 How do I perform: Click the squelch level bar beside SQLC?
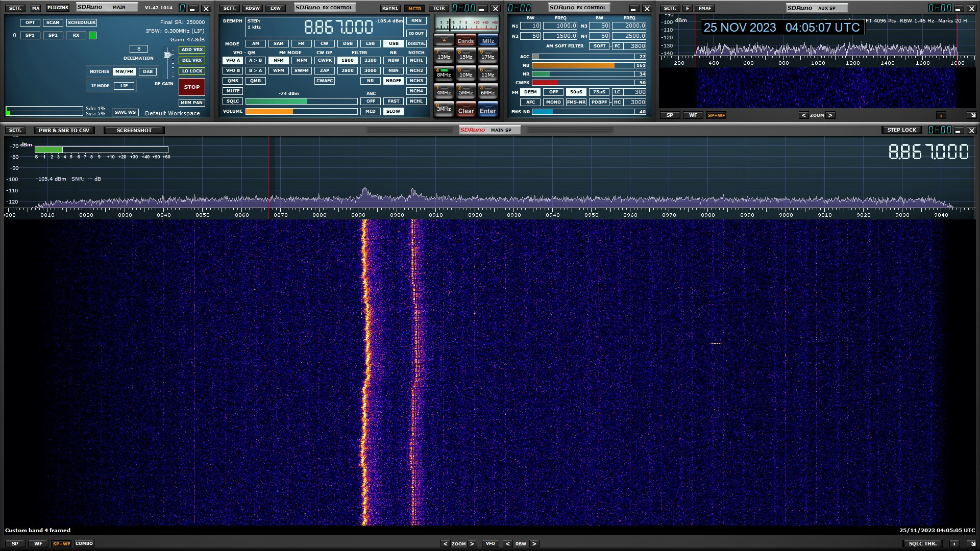[301, 101]
